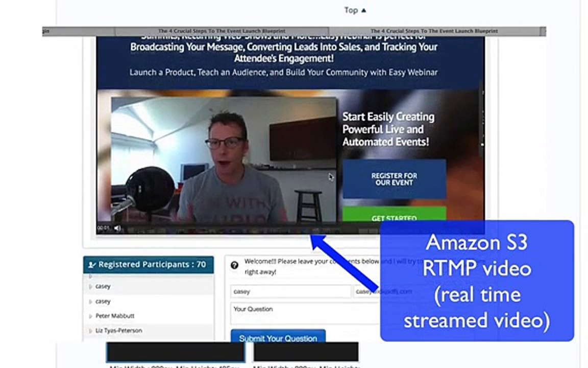This screenshot has width=588, height=368.
Task: Click Start Easily Creating Powerful Live headline
Action: (388, 129)
